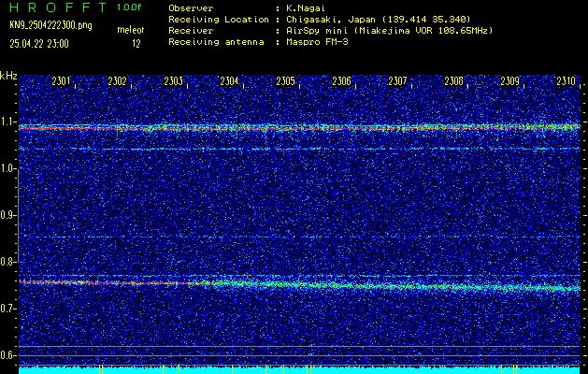Click the Receiver field label
Viewport: 588px width, 374px height.
191,30
